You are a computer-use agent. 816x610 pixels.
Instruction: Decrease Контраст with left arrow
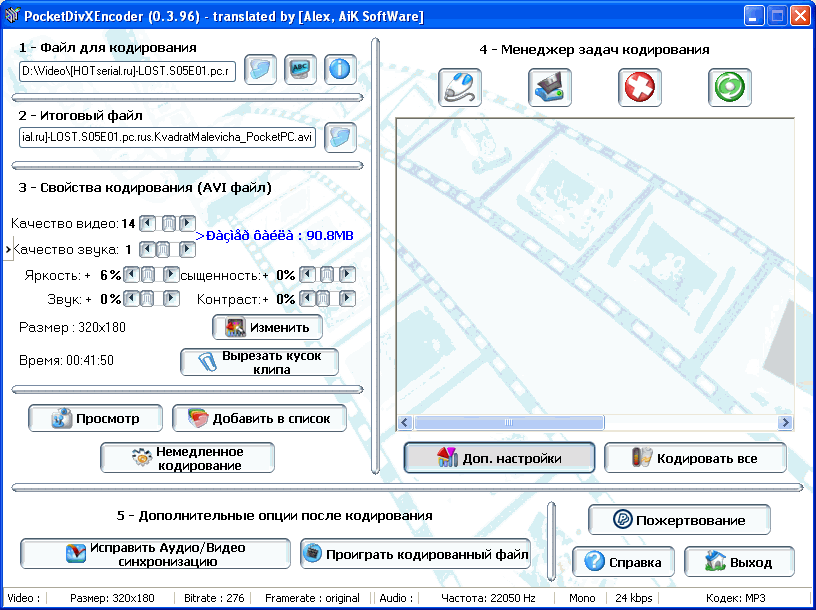click(x=308, y=299)
